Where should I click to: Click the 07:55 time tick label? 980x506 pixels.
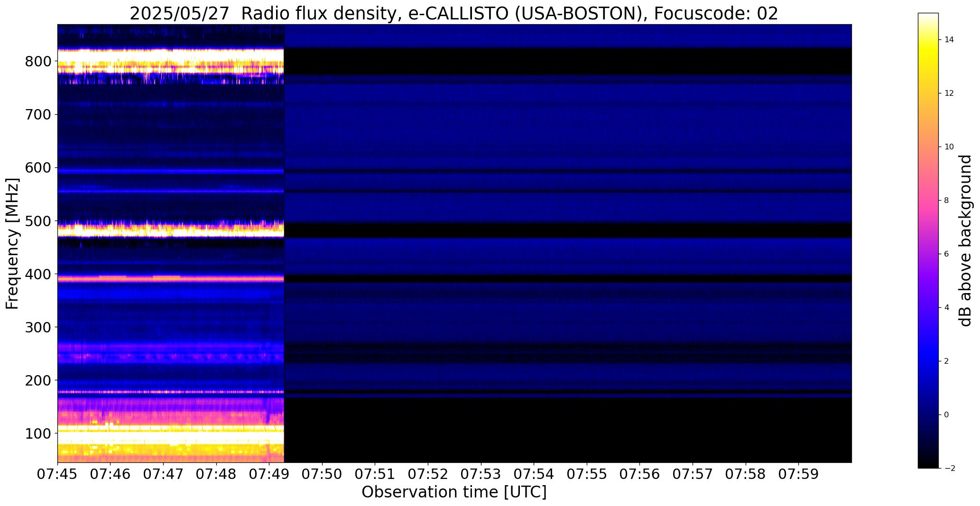point(587,474)
